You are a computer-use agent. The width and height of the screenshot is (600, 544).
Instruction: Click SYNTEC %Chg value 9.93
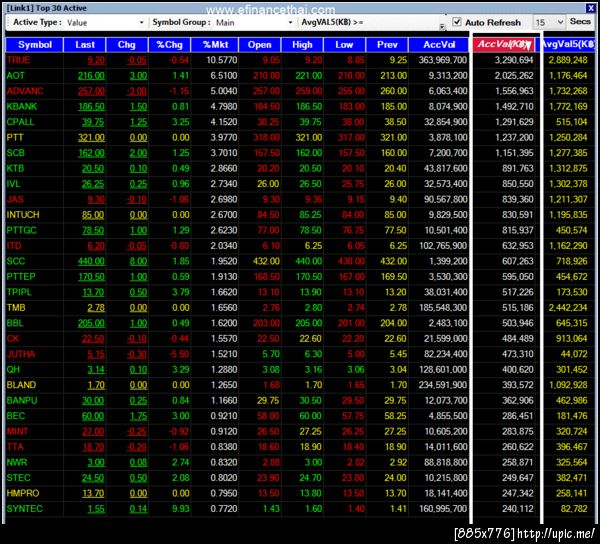[181, 509]
